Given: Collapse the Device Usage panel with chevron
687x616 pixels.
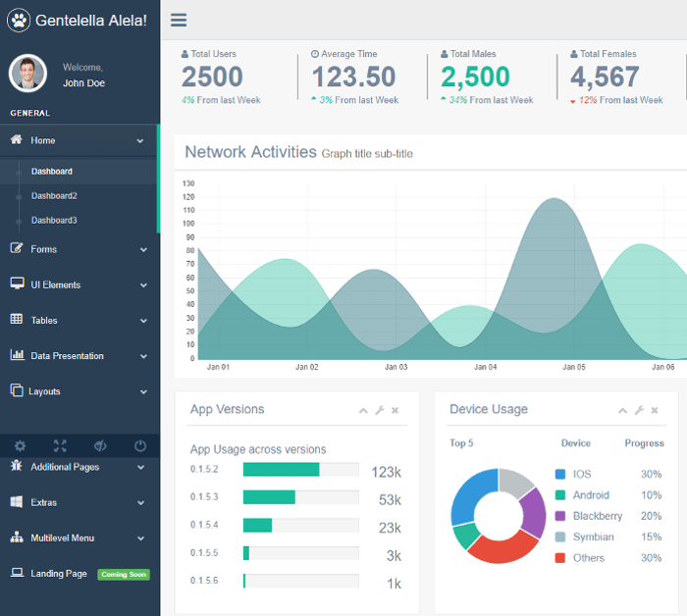Looking at the screenshot, I should click(x=622, y=410).
